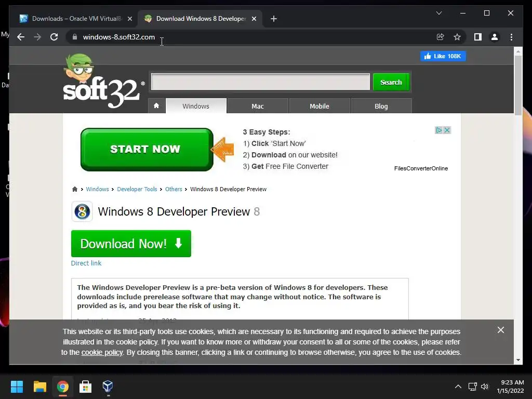
Task: Open Chrome side panel icon
Action: (478, 37)
